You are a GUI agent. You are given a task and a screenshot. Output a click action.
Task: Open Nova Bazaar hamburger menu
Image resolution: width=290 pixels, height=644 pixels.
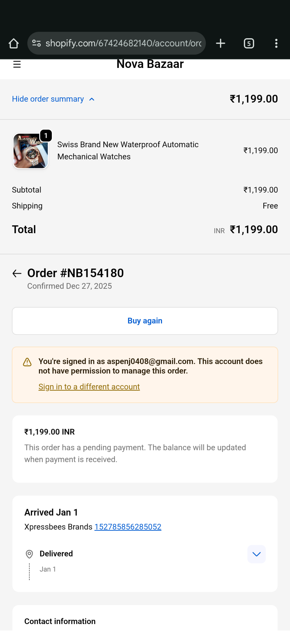(17, 64)
